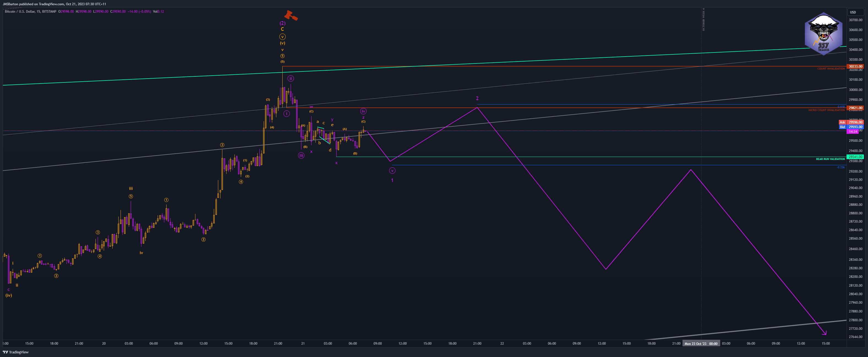This screenshot has height=357, width=868.
Task: Click the magenta arrowhead ending the projection
Action: click(825, 333)
